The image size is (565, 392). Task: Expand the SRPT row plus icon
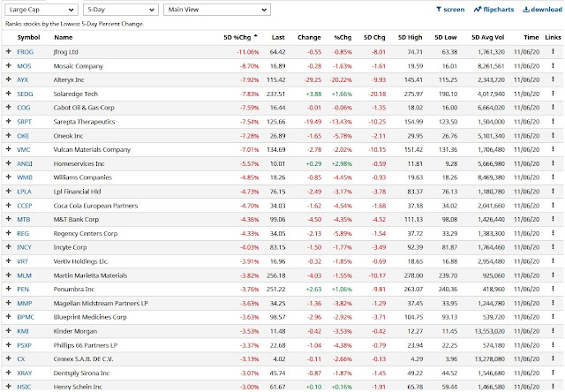[x=9, y=121]
